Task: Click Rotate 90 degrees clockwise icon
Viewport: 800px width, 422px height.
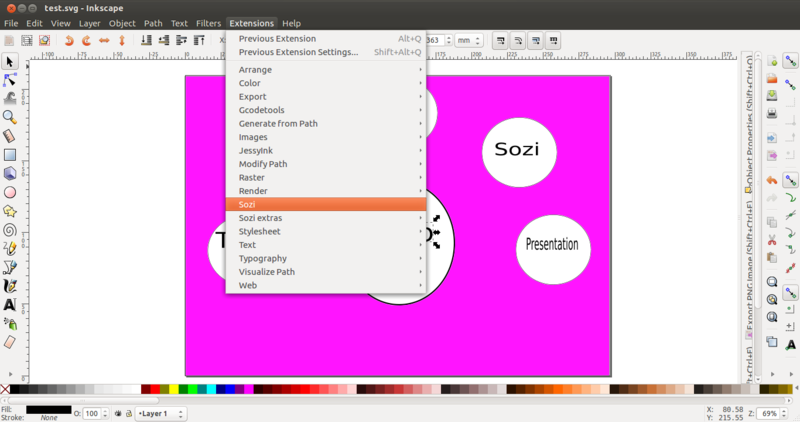Action: point(87,40)
